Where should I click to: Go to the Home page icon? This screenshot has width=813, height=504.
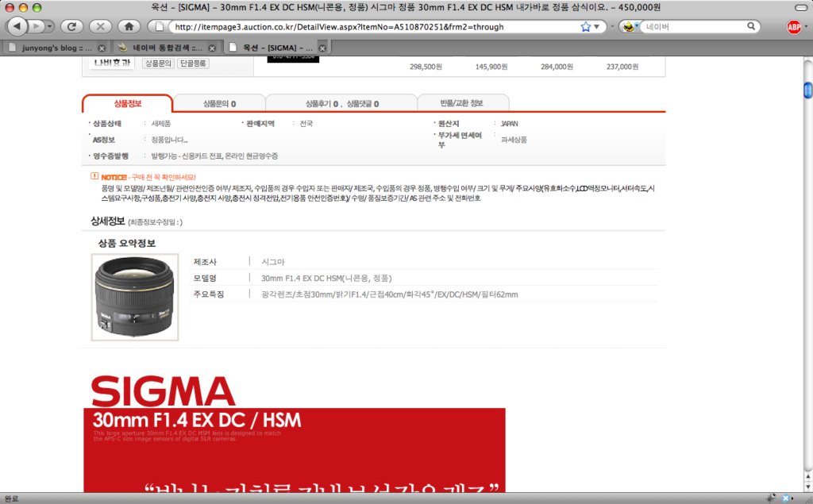click(x=129, y=26)
